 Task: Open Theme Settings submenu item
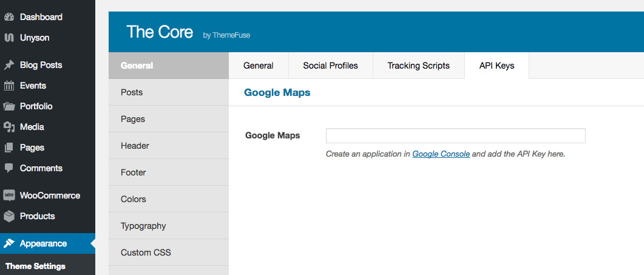pos(35,266)
